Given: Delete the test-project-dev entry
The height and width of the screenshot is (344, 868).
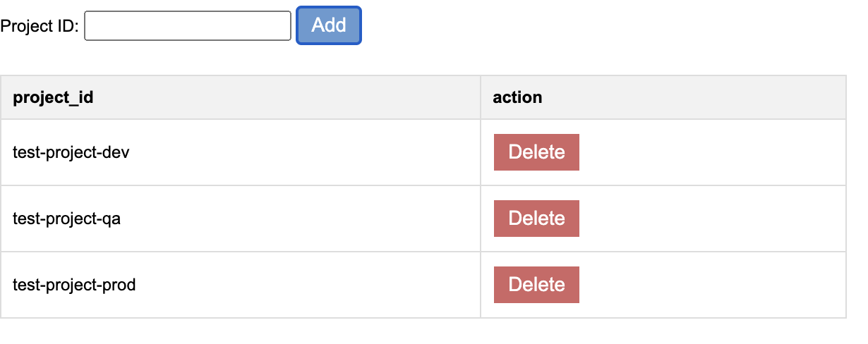Looking at the screenshot, I should pos(536,152).
